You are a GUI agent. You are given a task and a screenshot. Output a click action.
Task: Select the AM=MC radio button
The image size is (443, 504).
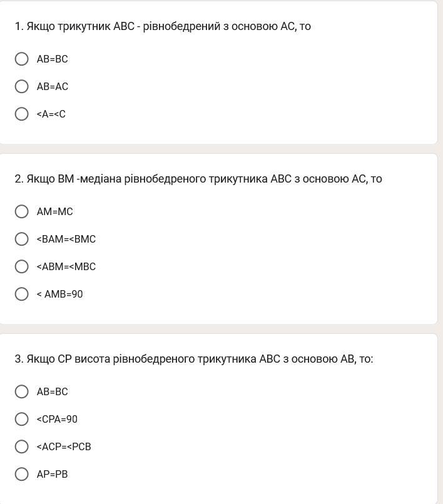[22, 211]
